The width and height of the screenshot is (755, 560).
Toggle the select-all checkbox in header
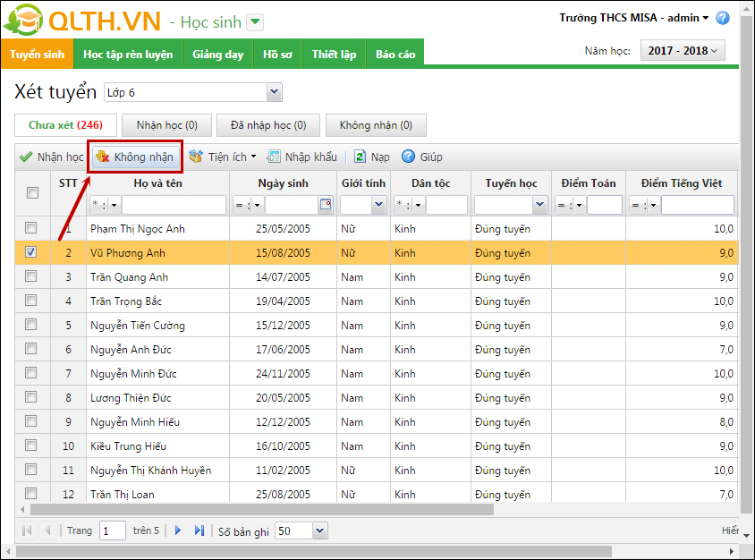32,193
